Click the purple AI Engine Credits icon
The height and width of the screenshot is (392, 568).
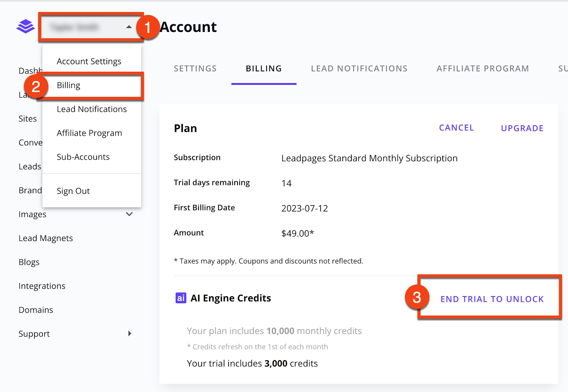[181, 298]
